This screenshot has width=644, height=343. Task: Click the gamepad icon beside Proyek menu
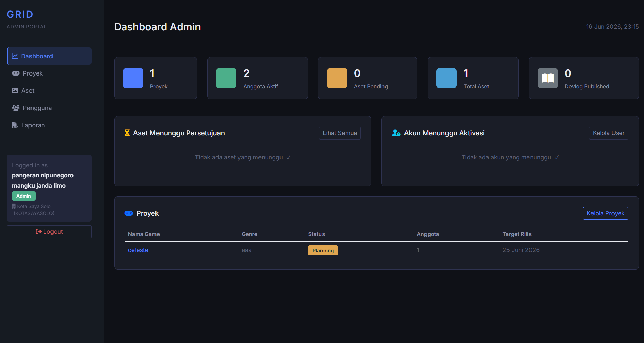click(x=16, y=73)
